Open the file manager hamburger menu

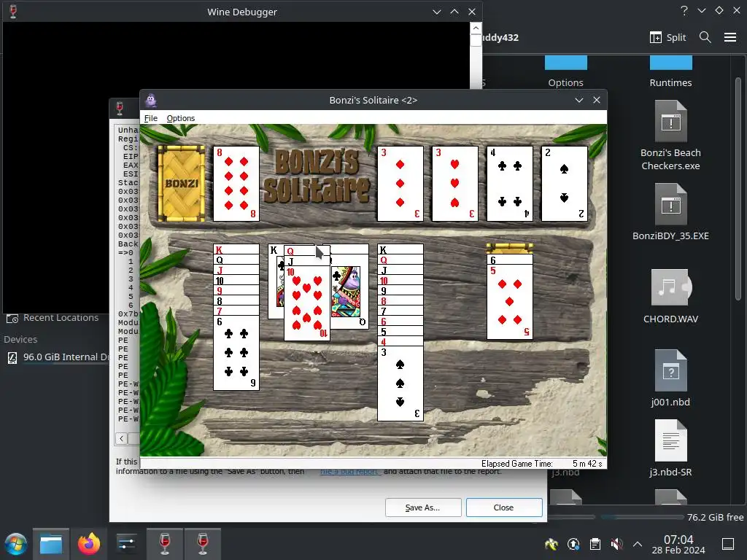pyautogui.click(x=730, y=37)
